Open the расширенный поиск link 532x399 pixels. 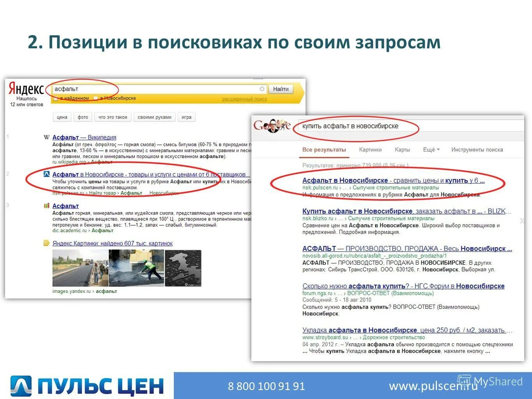pyautogui.click(x=244, y=99)
